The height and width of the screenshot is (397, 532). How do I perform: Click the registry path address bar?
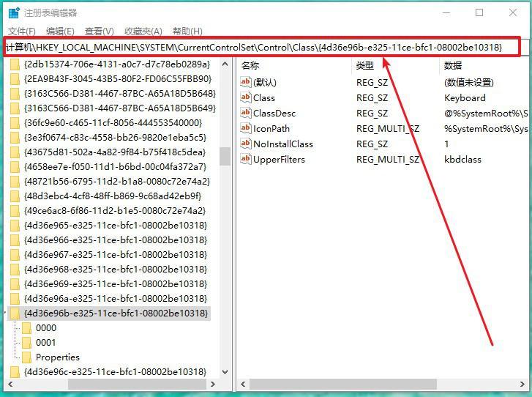pyautogui.click(x=256, y=48)
